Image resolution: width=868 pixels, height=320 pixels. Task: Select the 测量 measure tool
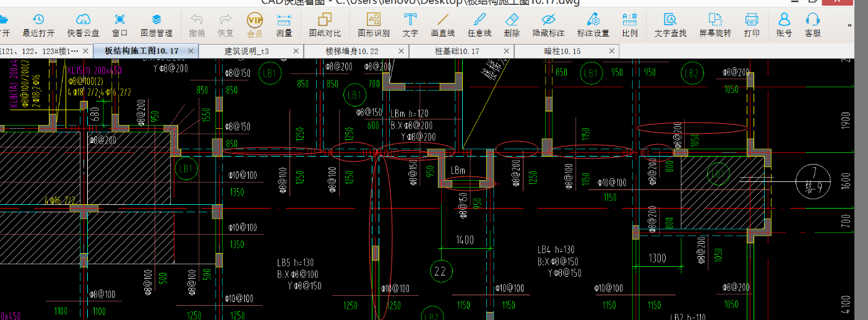284,25
